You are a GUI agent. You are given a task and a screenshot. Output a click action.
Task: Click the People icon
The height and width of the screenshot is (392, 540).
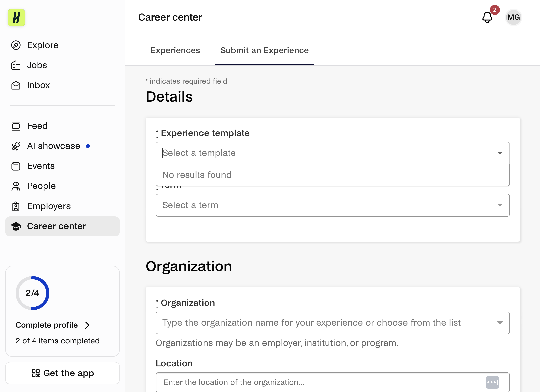(x=16, y=186)
